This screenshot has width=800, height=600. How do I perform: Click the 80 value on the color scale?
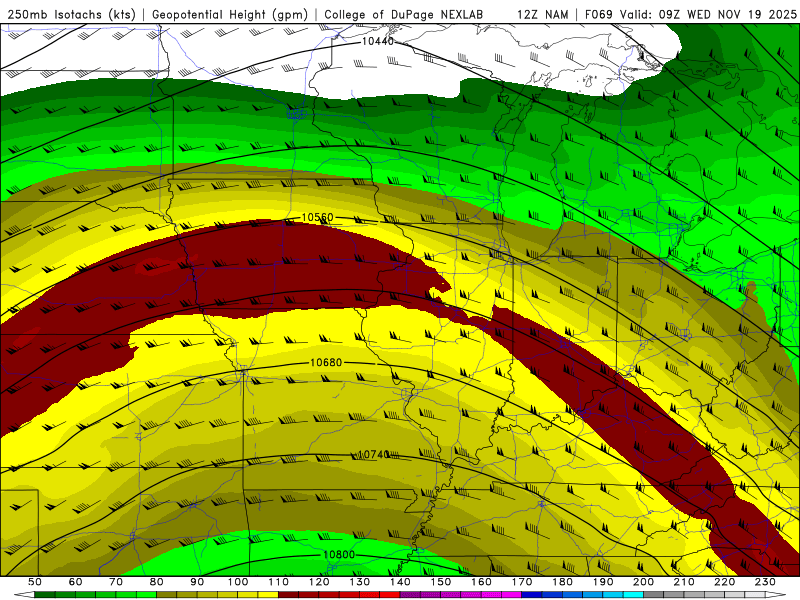pos(157,582)
